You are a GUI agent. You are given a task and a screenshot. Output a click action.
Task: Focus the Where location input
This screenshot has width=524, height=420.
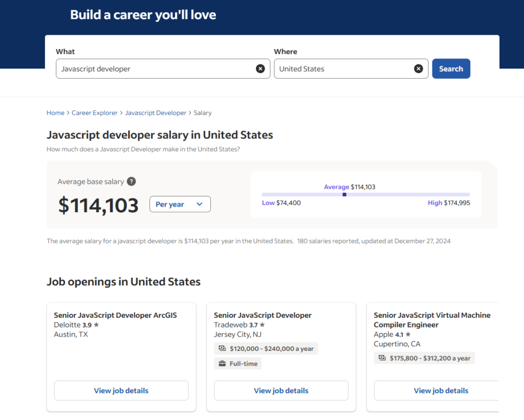pyautogui.click(x=351, y=69)
